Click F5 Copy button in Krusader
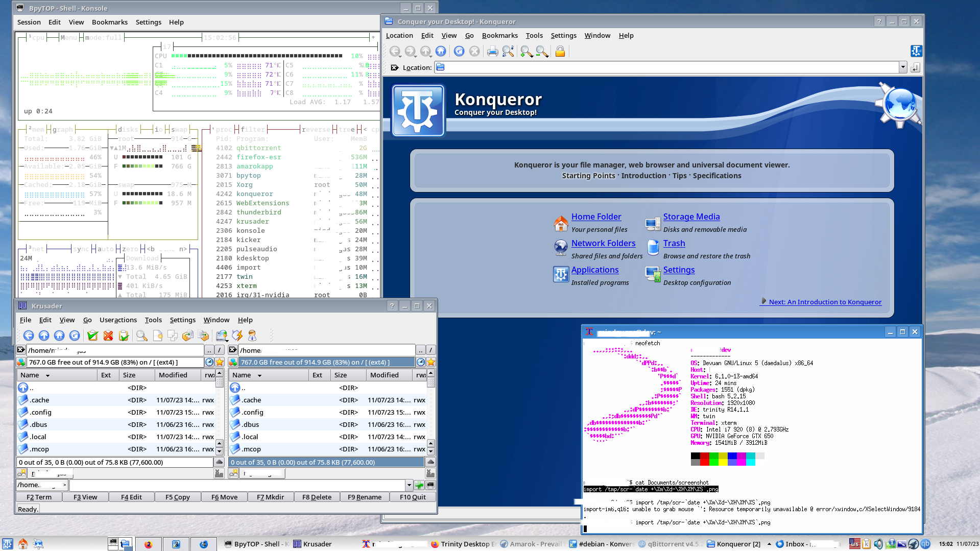 click(x=177, y=497)
